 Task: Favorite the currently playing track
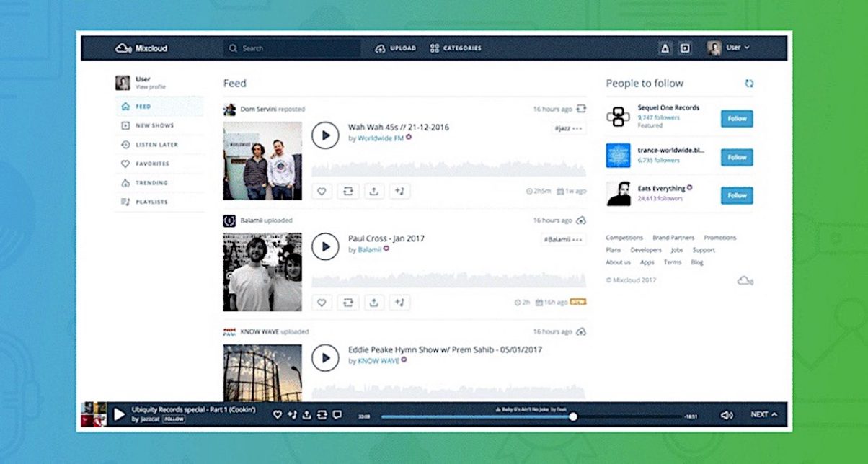278,414
